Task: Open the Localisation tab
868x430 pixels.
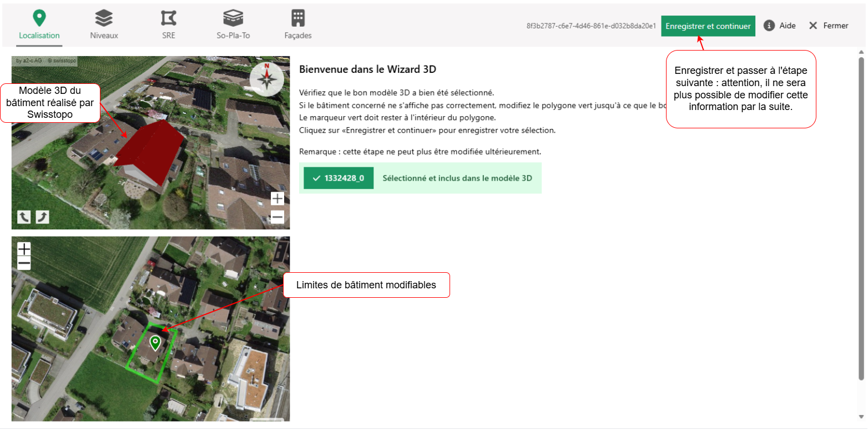Action: pyautogui.click(x=39, y=25)
